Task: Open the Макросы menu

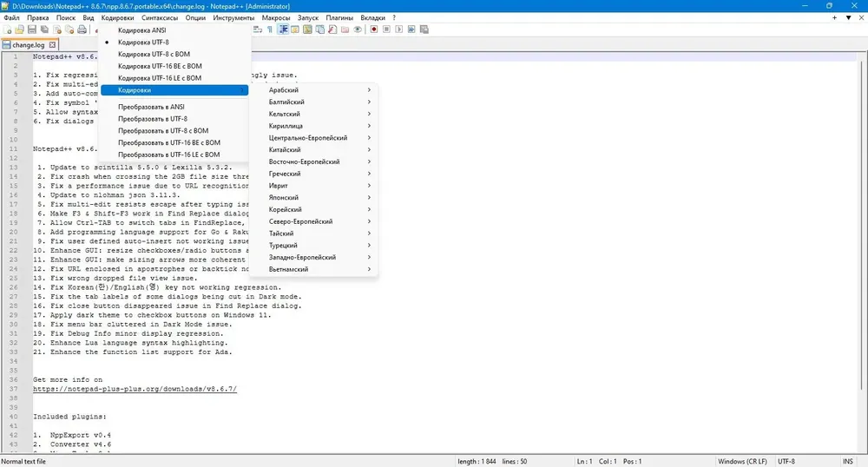Action: point(276,17)
